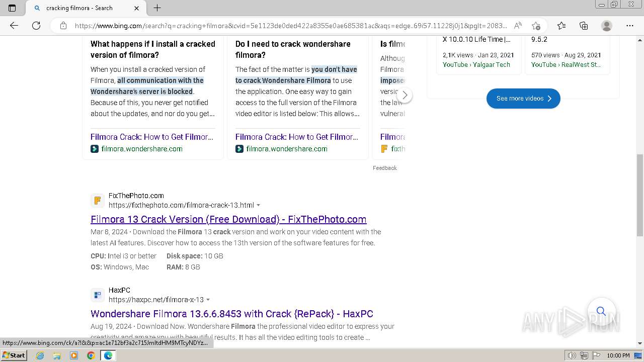
Task: Switch to Microsoft Edge taskbar button
Action: [108, 355]
